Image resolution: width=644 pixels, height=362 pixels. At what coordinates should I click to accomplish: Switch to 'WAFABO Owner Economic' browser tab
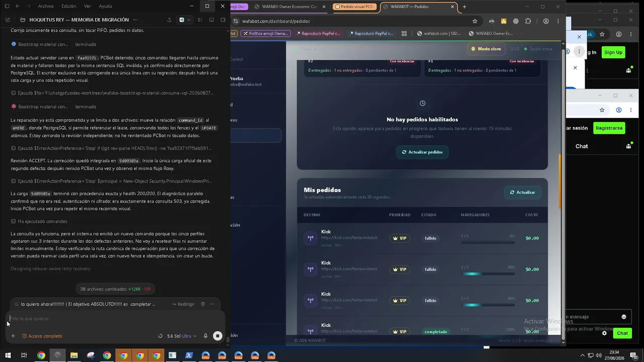[289, 7]
